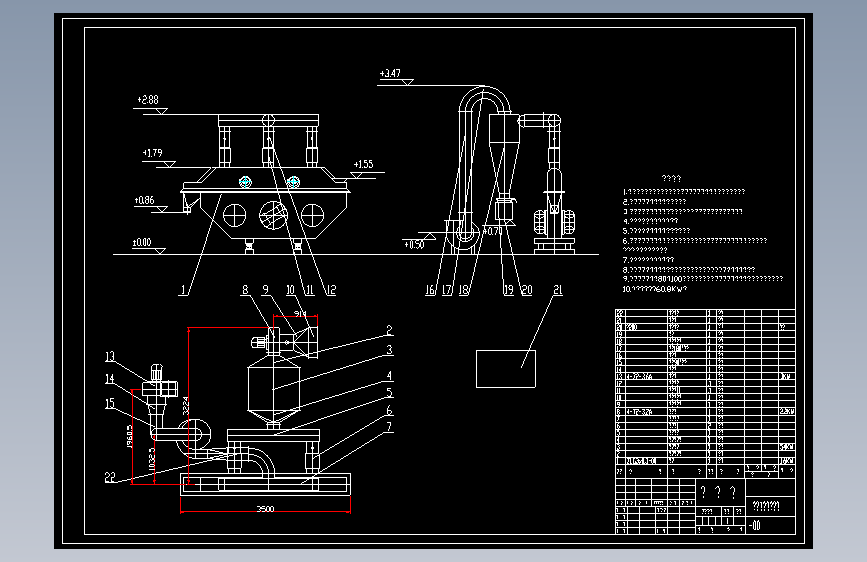Click part callout number 8
The height and width of the screenshot is (562, 867).
pyautogui.click(x=245, y=290)
